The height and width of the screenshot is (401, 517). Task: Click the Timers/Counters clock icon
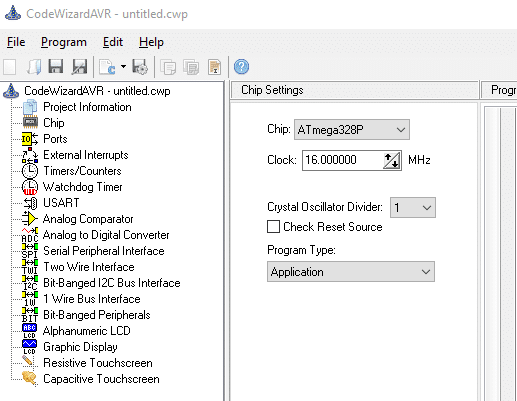30,171
